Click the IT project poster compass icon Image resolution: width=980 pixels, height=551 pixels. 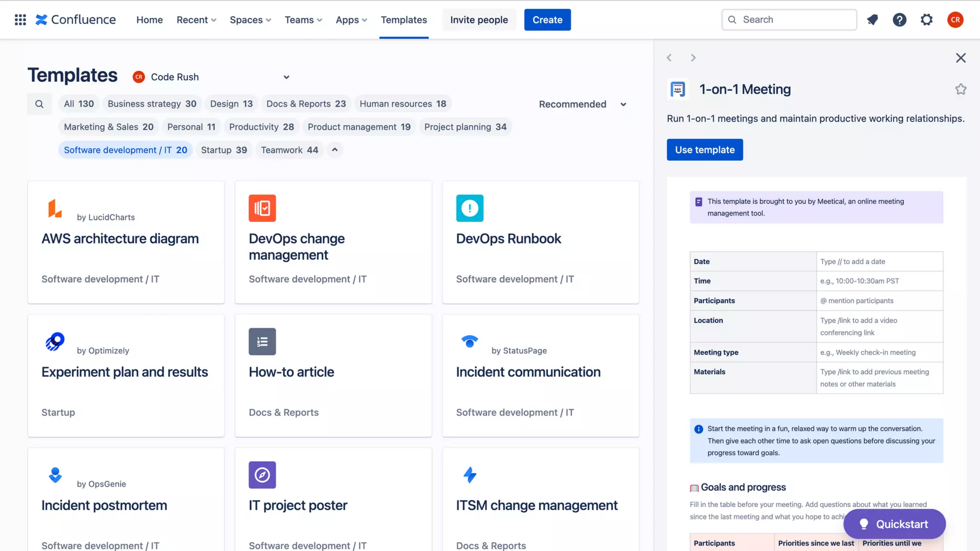[262, 475]
